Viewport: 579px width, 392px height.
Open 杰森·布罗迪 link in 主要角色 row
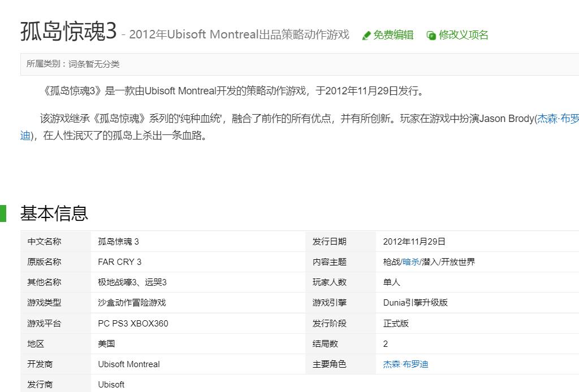coord(405,364)
